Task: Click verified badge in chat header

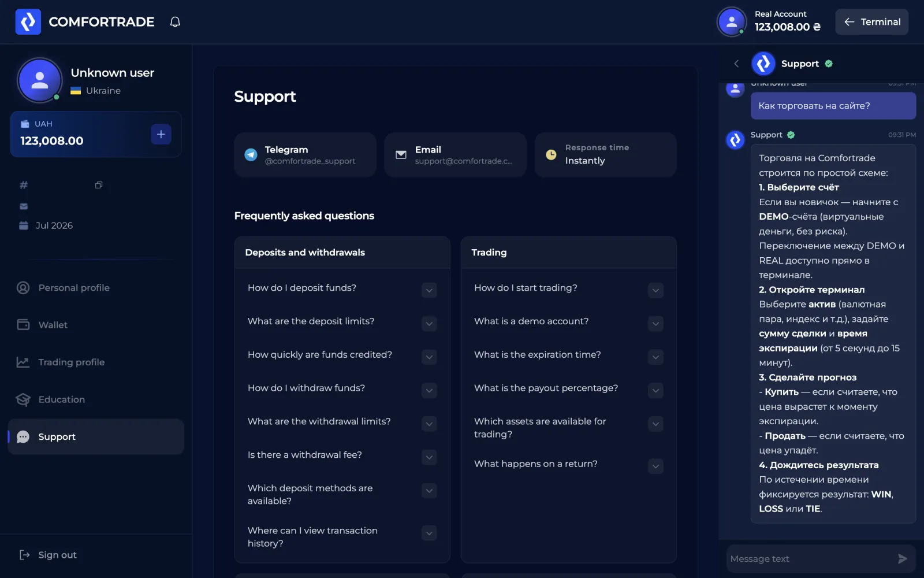Action: click(829, 64)
